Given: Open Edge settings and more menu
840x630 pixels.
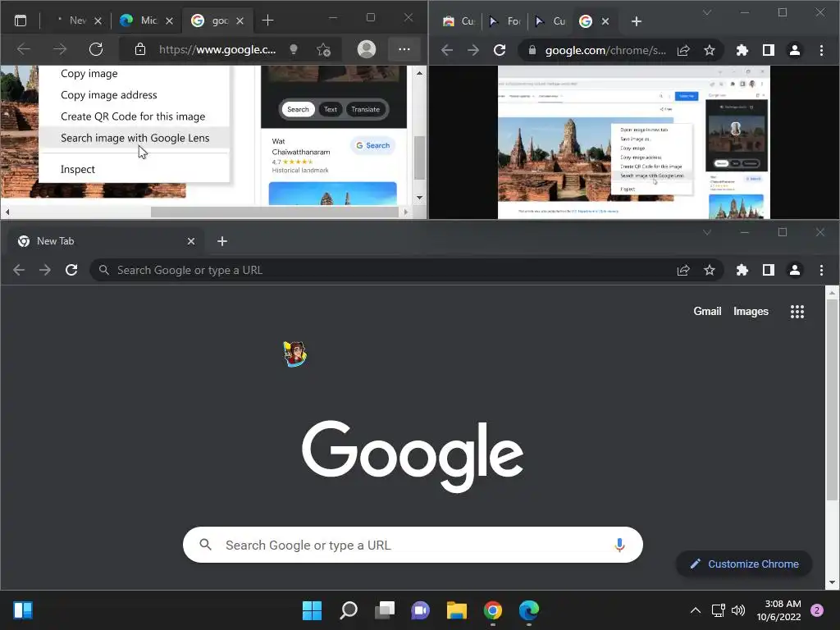Looking at the screenshot, I should click(x=404, y=49).
